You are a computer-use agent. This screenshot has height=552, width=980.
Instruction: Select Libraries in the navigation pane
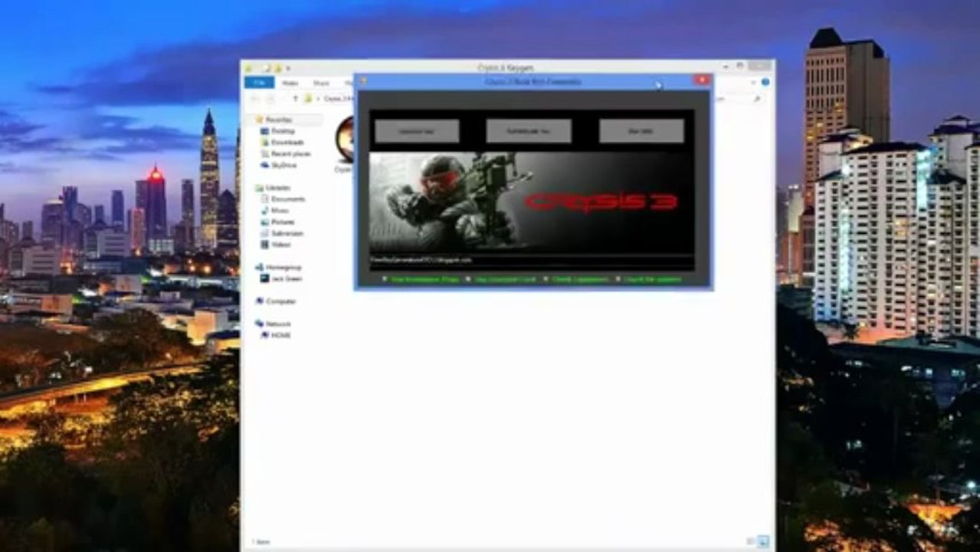coord(278,188)
